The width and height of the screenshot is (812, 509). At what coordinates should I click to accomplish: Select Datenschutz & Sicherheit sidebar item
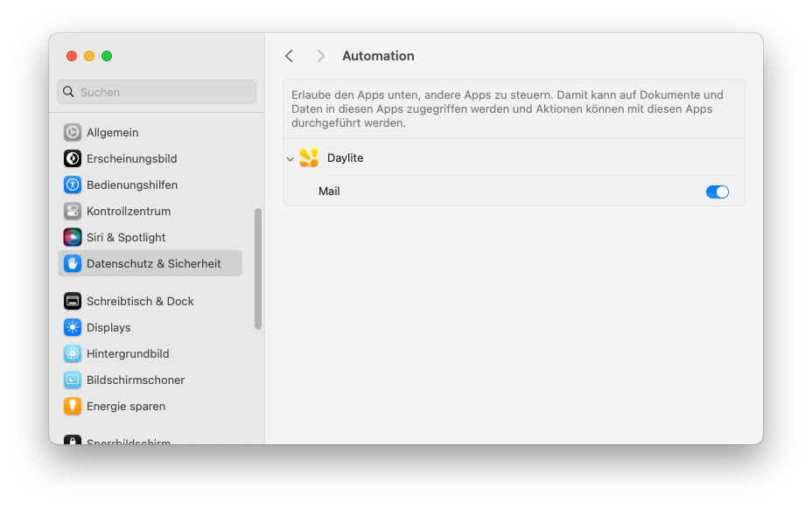pyautogui.click(x=150, y=263)
